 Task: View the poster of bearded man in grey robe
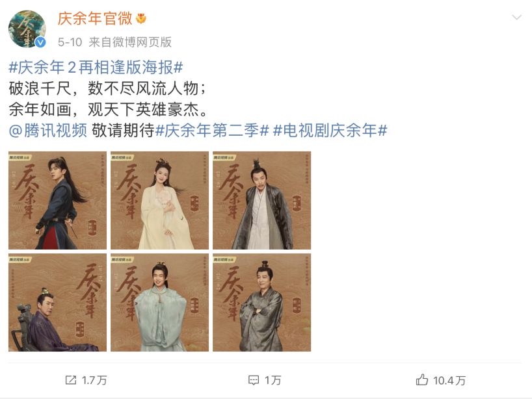(261, 200)
